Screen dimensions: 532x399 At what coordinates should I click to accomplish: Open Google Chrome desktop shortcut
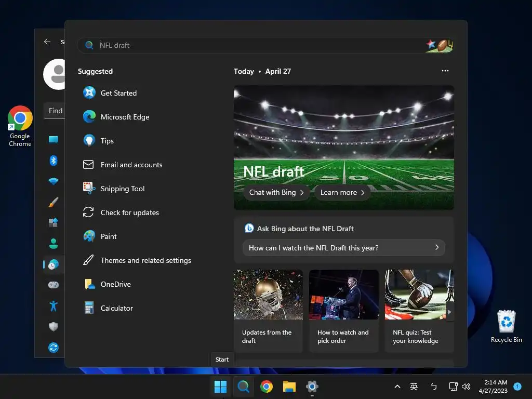(x=20, y=126)
